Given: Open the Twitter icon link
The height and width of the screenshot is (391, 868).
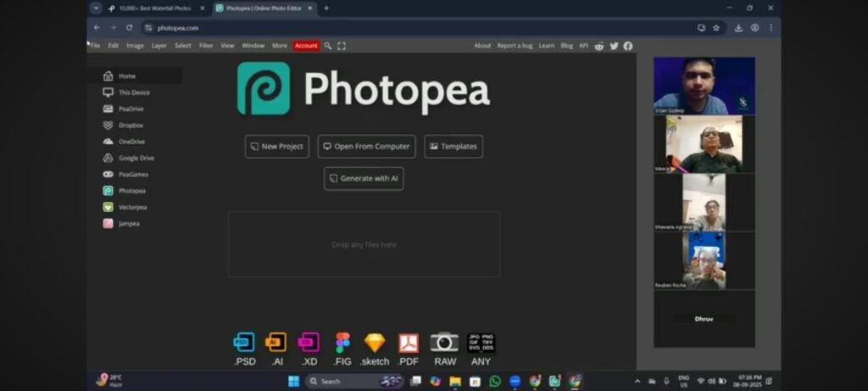Looking at the screenshot, I should click(x=614, y=46).
